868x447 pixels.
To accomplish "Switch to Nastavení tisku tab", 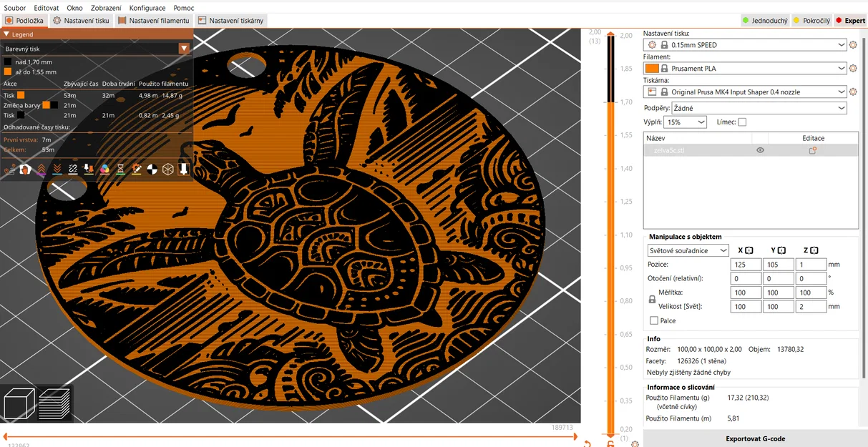I will pyautogui.click(x=82, y=21).
